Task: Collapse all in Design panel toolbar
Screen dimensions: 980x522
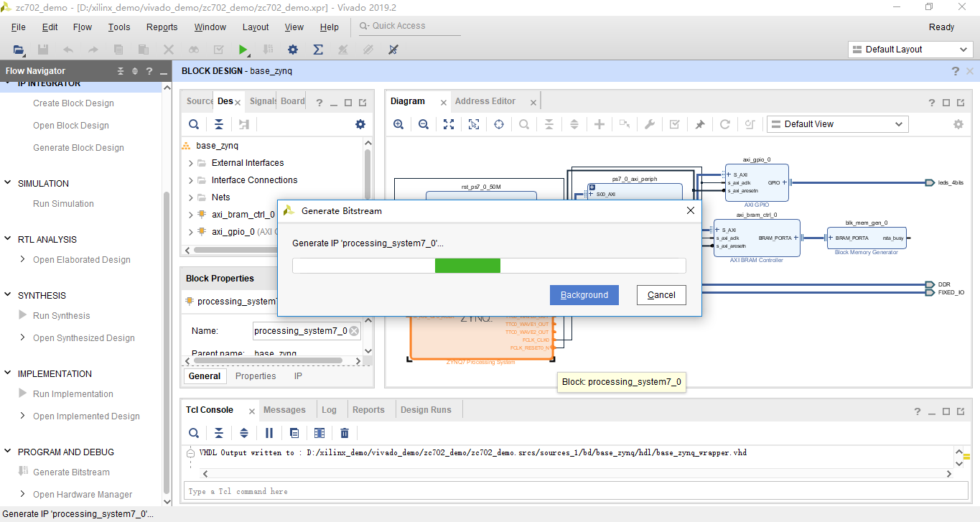Action: click(x=219, y=124)
